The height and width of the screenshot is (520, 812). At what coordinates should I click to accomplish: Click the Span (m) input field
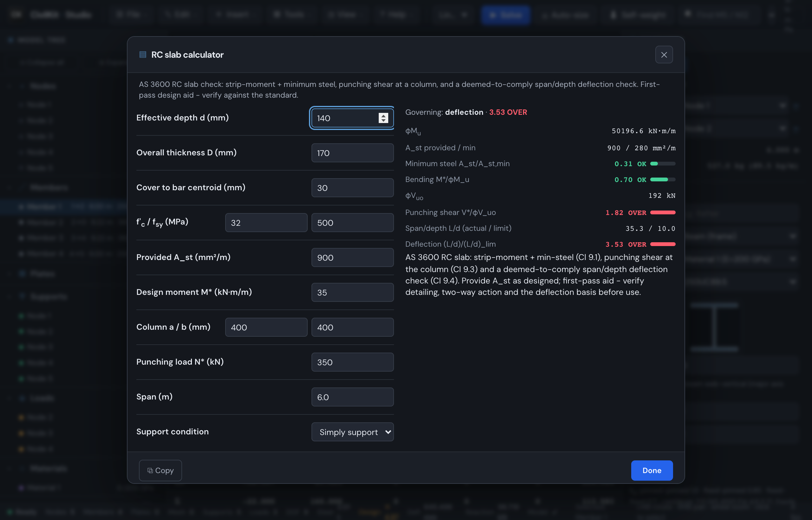point(352,397)
